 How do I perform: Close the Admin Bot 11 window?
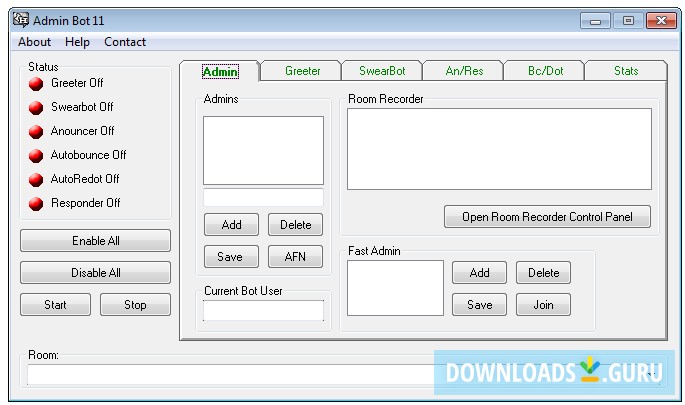(x=661, y=21)
